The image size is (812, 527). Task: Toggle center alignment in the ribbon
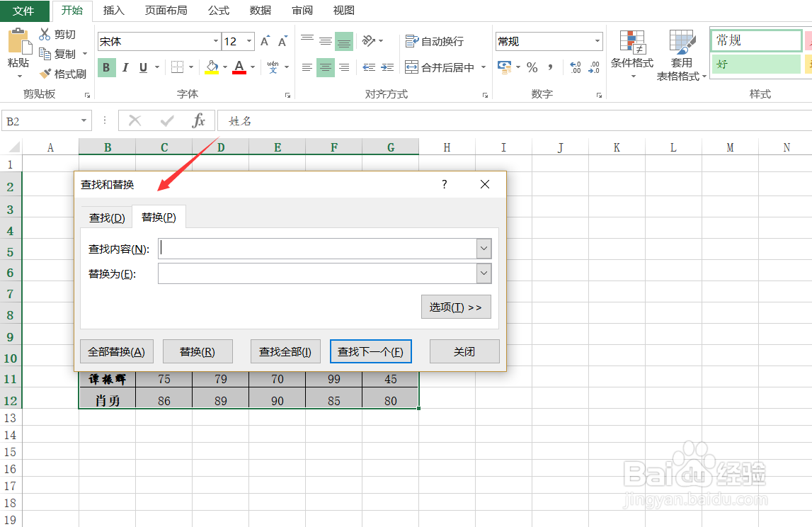pos(325,67)
